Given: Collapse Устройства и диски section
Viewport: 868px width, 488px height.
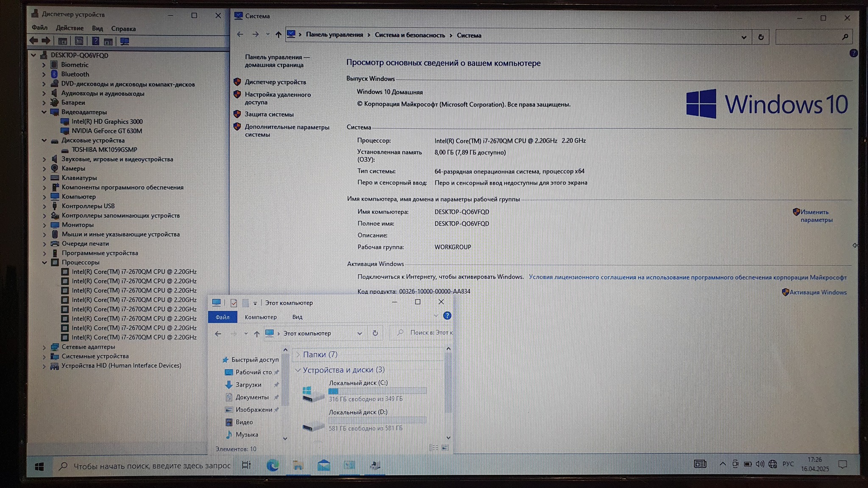Looking at the screenshot, I should click(x=298, y=370).
